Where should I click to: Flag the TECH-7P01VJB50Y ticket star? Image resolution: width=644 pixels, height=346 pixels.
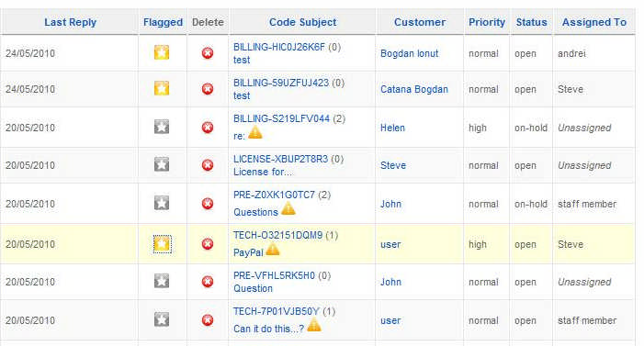pos(162,319)
